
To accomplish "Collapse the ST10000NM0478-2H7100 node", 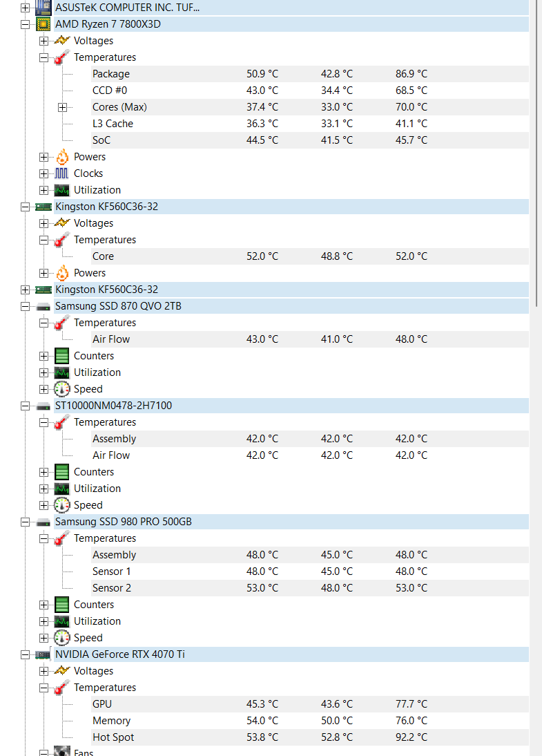I will pyautogui.click(x=25, y=406).
